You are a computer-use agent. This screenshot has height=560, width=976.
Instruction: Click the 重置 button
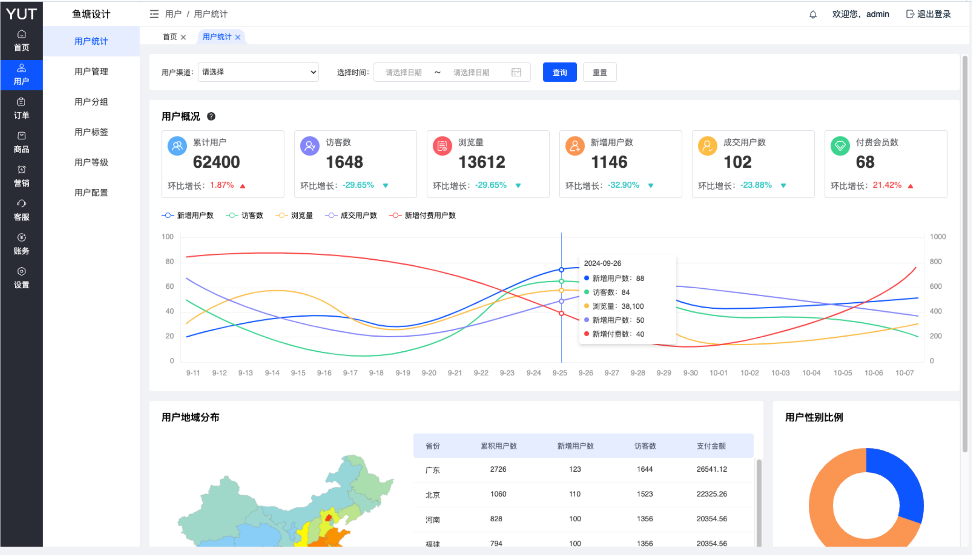pyautogui.click(x=600, y=72)
